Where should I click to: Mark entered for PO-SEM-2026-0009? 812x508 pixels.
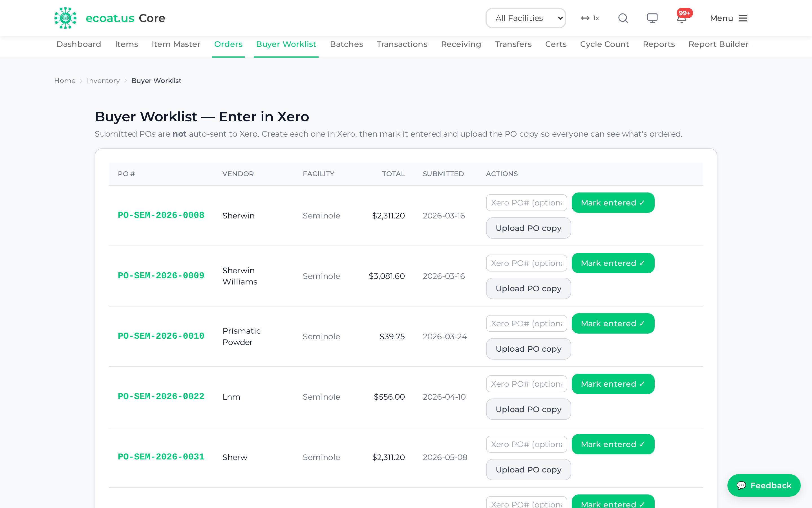[613, 263]
